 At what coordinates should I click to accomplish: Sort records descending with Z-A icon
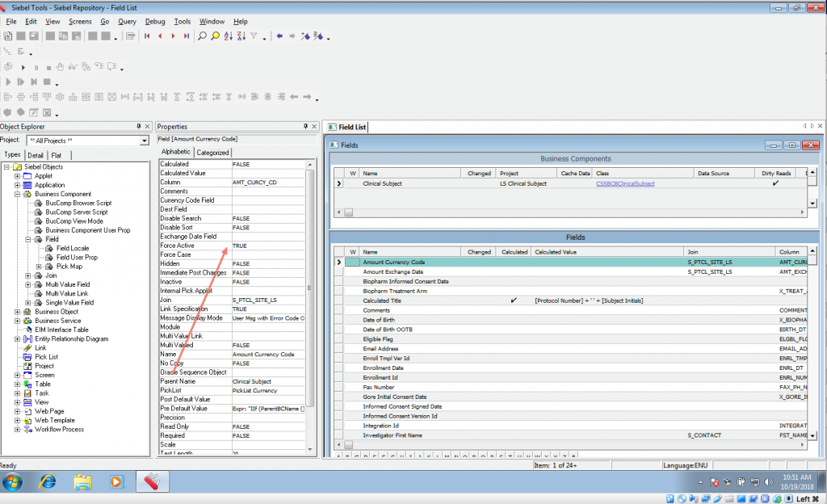(242, 36)
